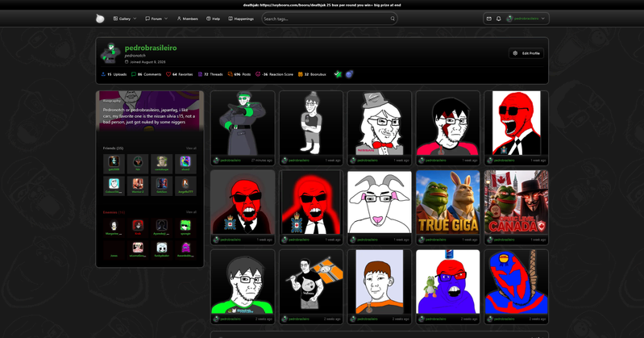Image resolution: width=644 pixels, height=338 pixels.
Task: Open the sponge enemy green avatar
Action: [185, 225]
